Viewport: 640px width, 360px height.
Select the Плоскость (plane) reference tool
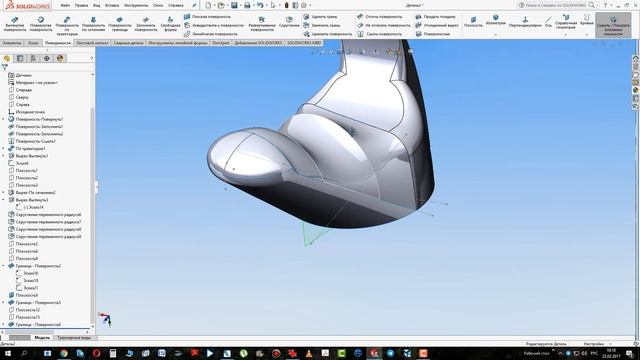tap(473, 22)
